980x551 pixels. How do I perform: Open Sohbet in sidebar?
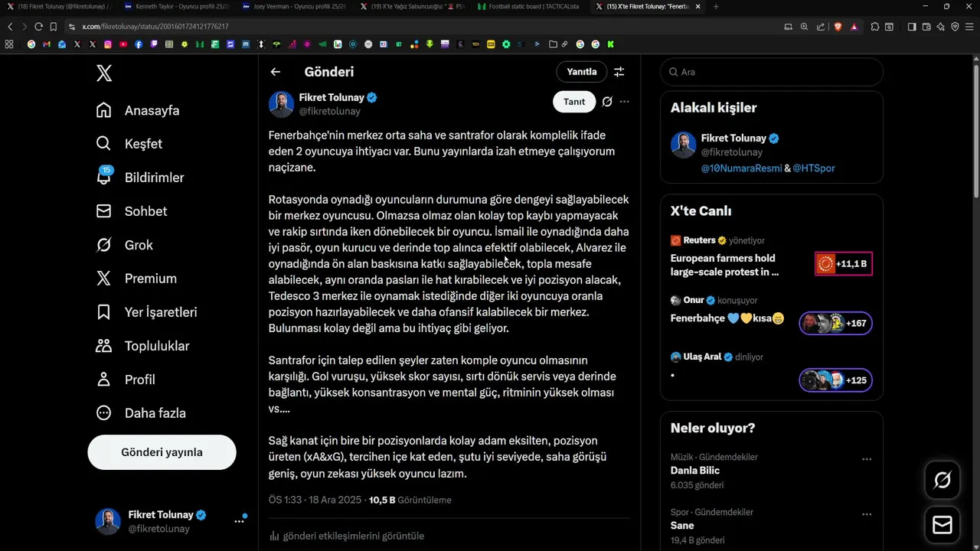[131, 211]
